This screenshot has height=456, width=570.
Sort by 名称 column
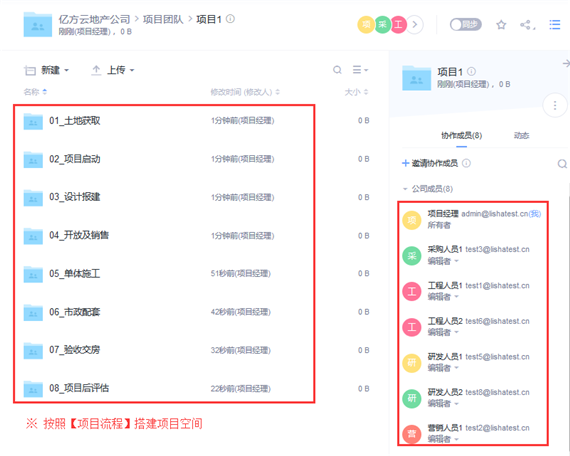tap(35, 92)
